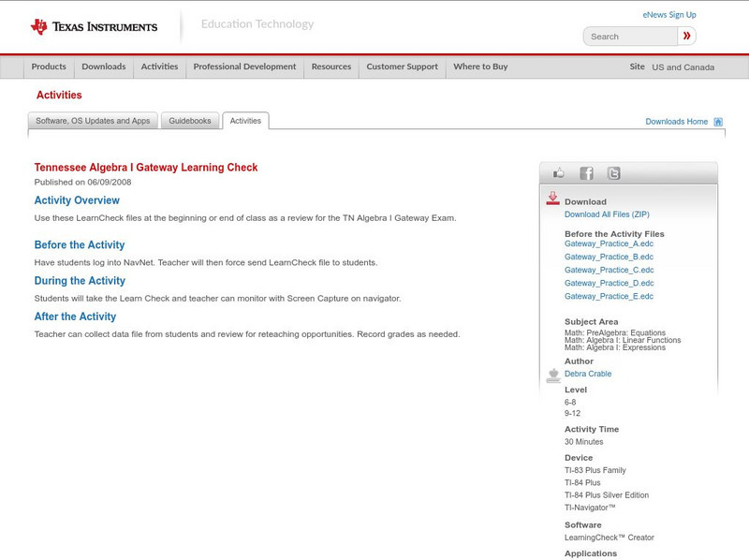Click the thumbs-up like icon
Screen dimensions: 749x560
pyautogui.click(x=558, y=172)
